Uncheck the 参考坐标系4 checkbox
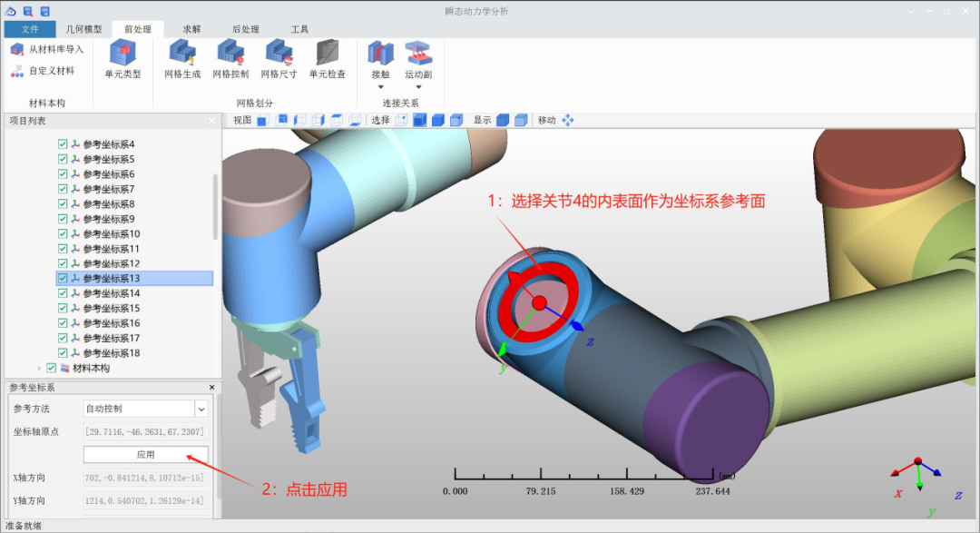 pos(63,143)
